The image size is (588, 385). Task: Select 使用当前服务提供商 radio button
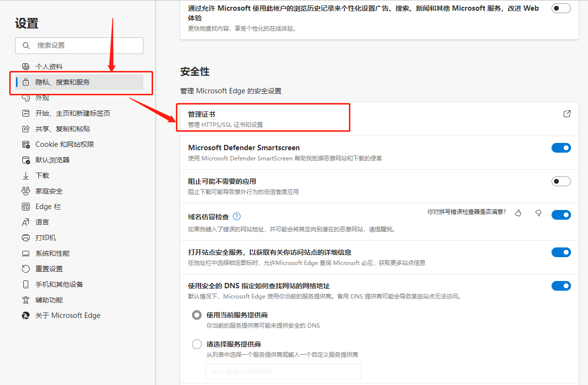197,315
